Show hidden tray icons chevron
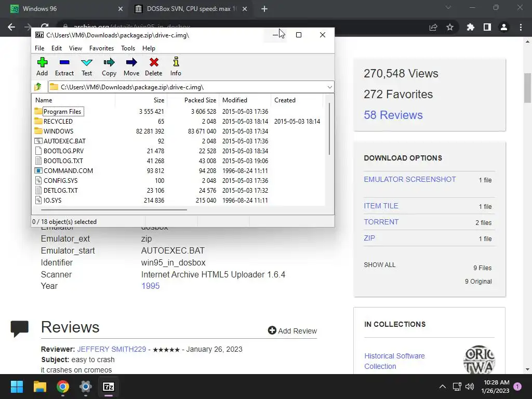532x399 pixels. 443,387
